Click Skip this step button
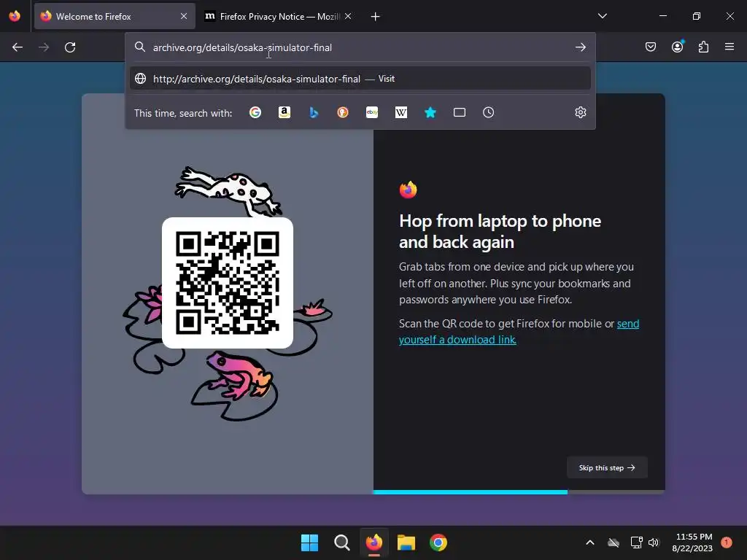The width and height of the screenshot is (747, 560). (x=607, y=467)
